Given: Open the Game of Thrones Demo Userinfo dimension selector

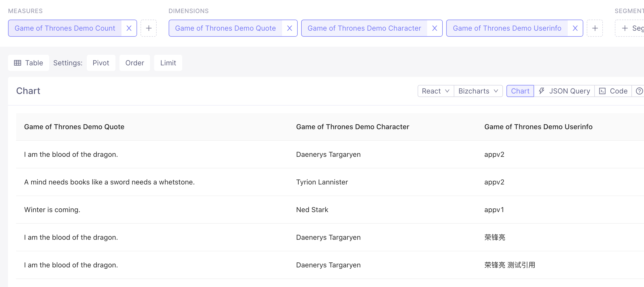Looking at the screenshot, I should coord(507,28).
